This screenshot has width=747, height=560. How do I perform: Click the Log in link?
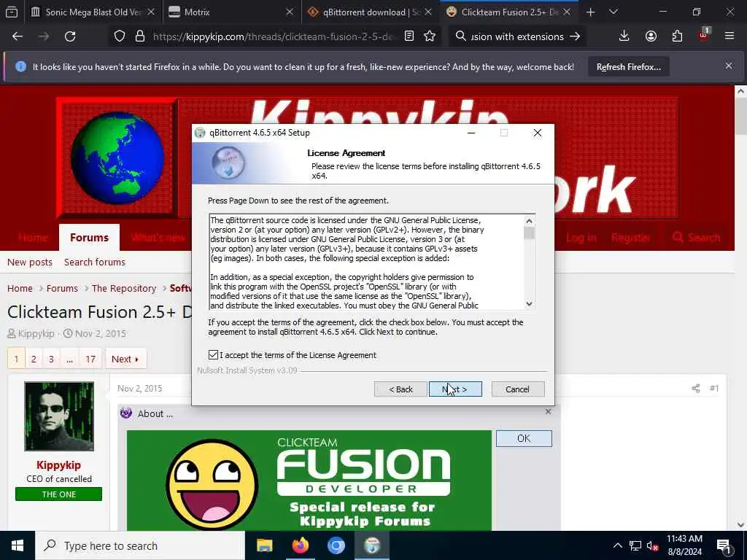581,237
